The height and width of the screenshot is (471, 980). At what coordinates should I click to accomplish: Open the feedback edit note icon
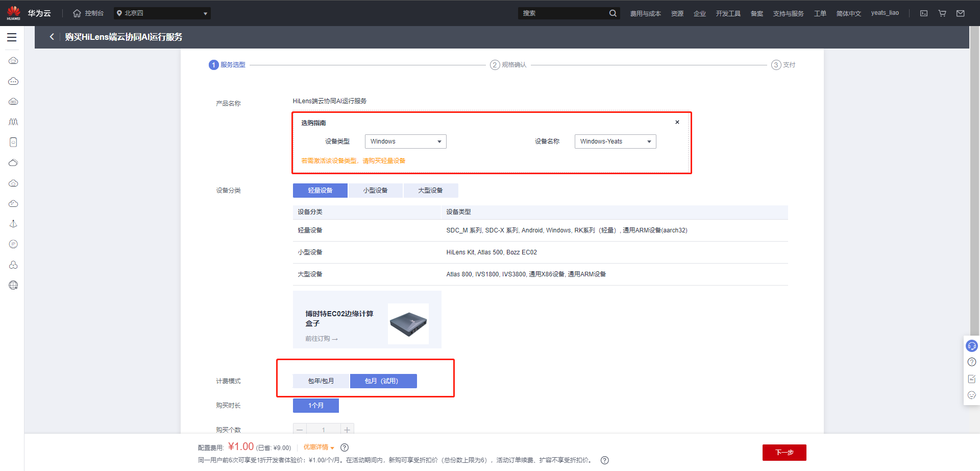click(972, 379)
